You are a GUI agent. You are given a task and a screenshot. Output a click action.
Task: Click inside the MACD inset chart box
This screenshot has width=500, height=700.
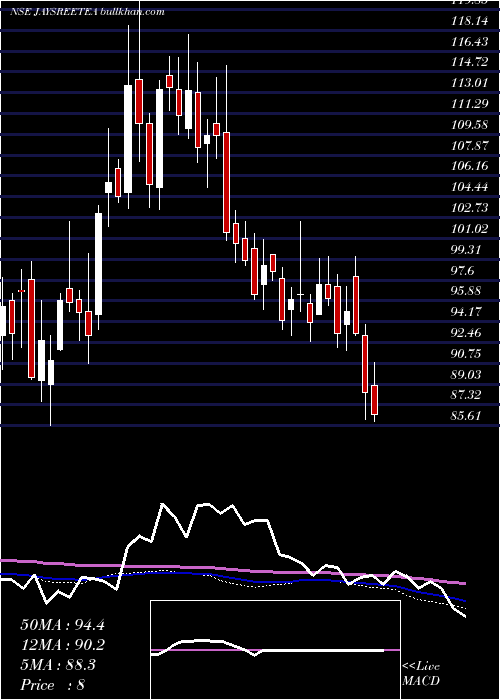tap(275, 650)
